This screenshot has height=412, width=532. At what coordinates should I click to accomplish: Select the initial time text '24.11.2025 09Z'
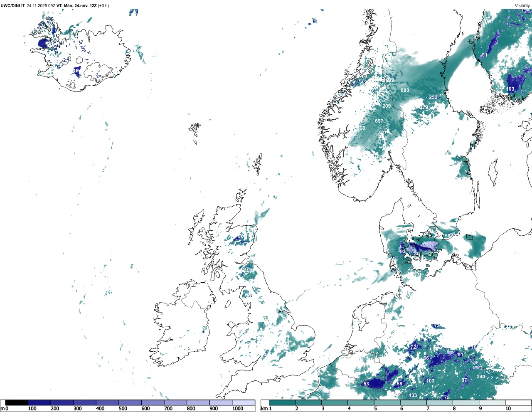point(41,5)
